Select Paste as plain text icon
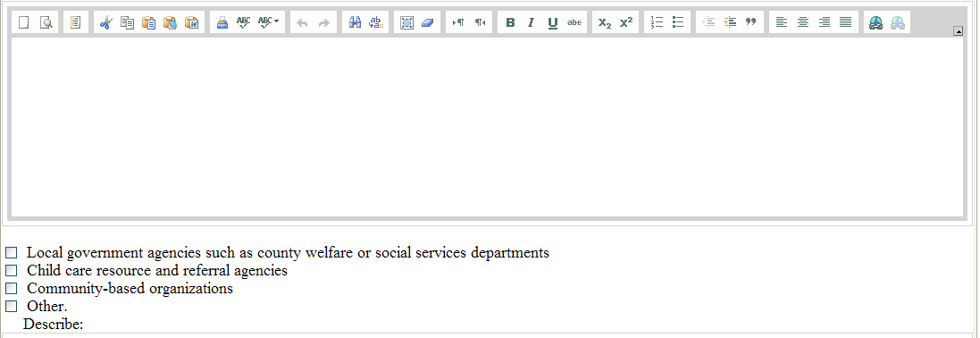980x338 pixels. point(170,22)
